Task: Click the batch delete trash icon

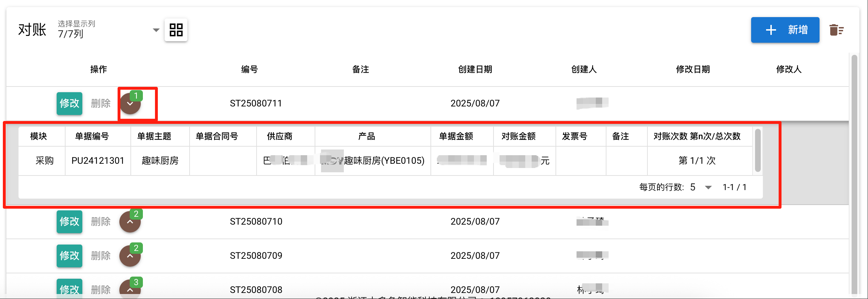Action: click(836, 30)
